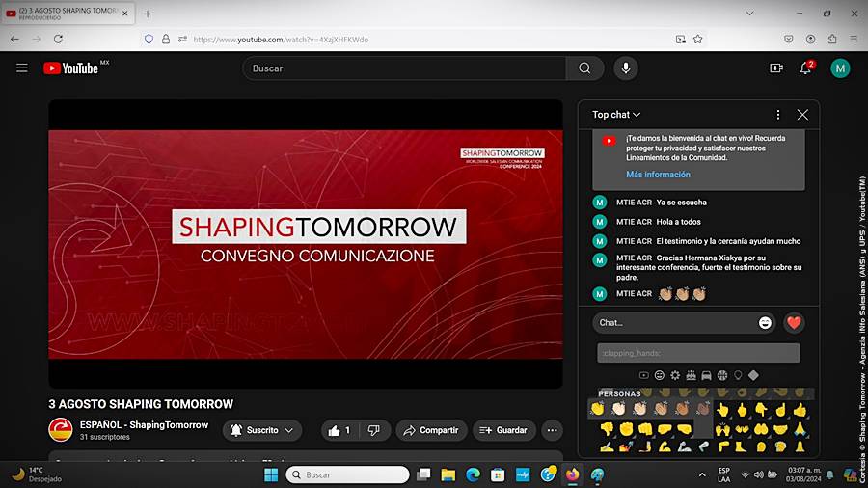Insert the raising hands emoji
This screenshot has height=488, width=868.
[x=722, y=429]
